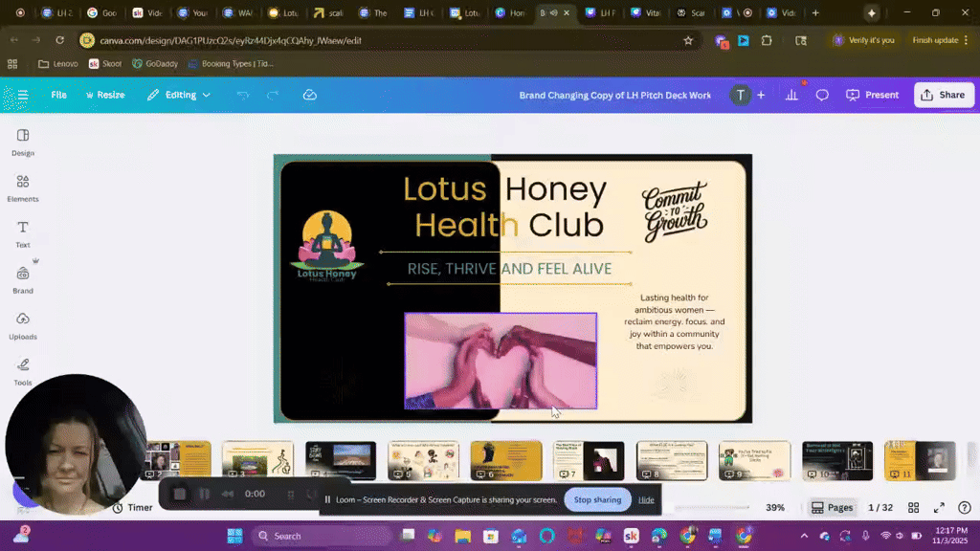Screen dimensions: 980x551
Task: Start the Present mode
Action: tap(873, 95)
